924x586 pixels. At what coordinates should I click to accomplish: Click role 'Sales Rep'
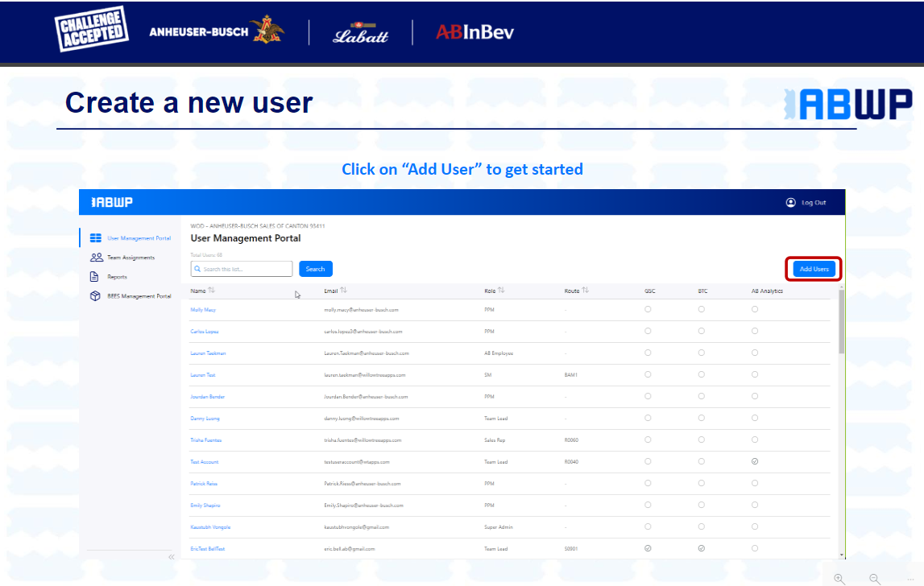pos(495,440)
